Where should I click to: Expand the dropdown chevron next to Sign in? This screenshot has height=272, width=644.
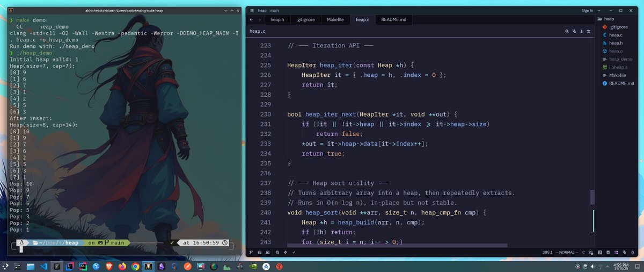click(599, 10)
